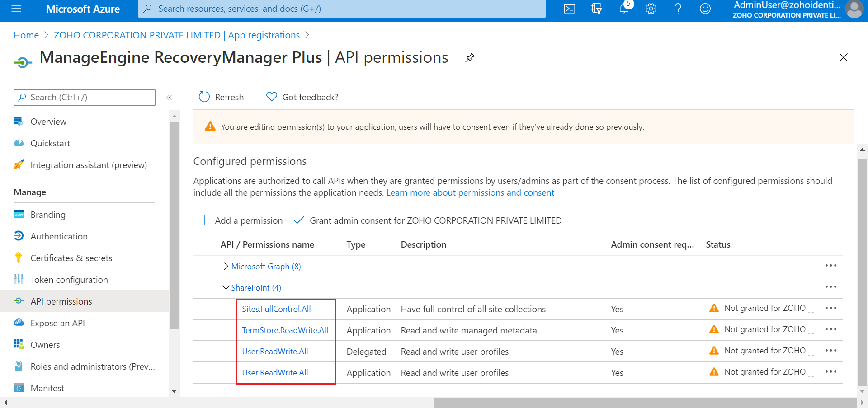
Task: Click the horizontal scrollbar at the bottom
Action: coord(645,403)
